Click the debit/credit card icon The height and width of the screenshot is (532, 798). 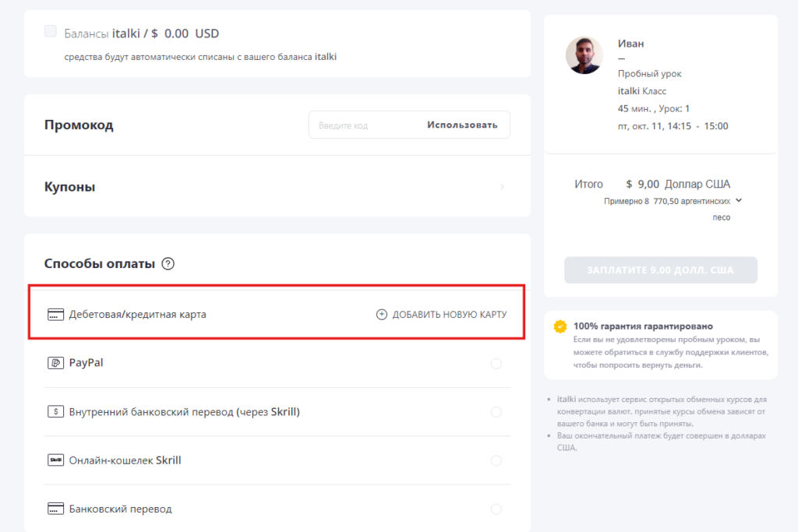pyautogui.click(x=55, y=315)
